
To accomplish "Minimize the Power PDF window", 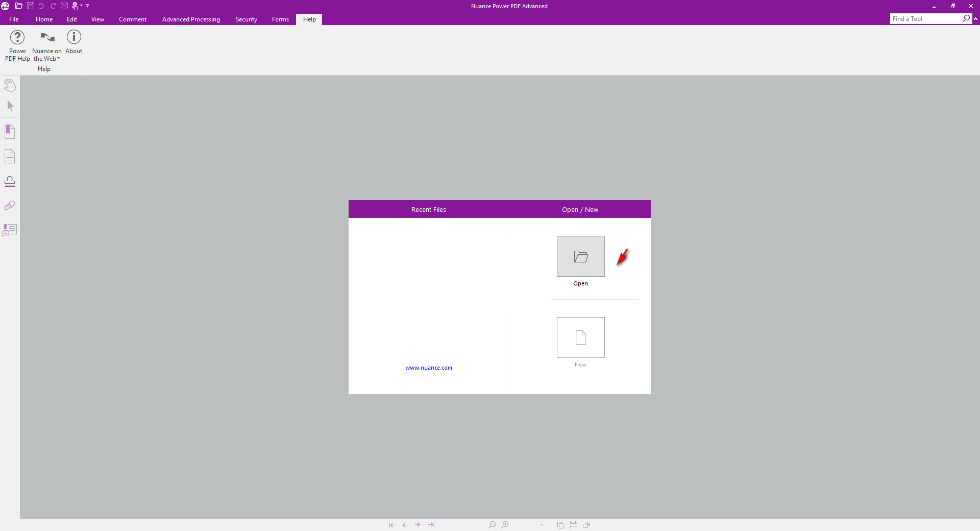I will 934,6.
